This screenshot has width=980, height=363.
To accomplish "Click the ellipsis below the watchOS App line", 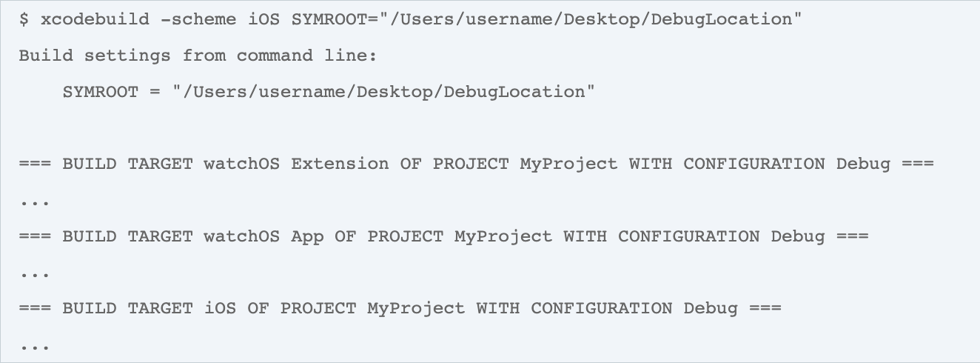I will (x=34, y=273).
